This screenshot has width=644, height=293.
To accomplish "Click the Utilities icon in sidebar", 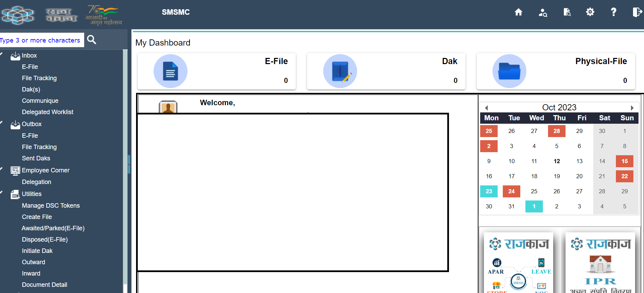I will pos(15,194).
